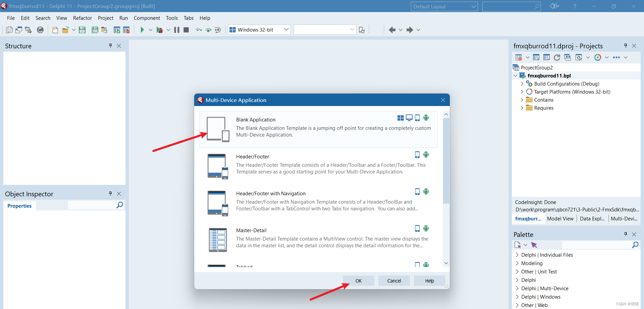Open the Component menu
This screenshot has height=309, width=644.
click(x=147, y=18)
